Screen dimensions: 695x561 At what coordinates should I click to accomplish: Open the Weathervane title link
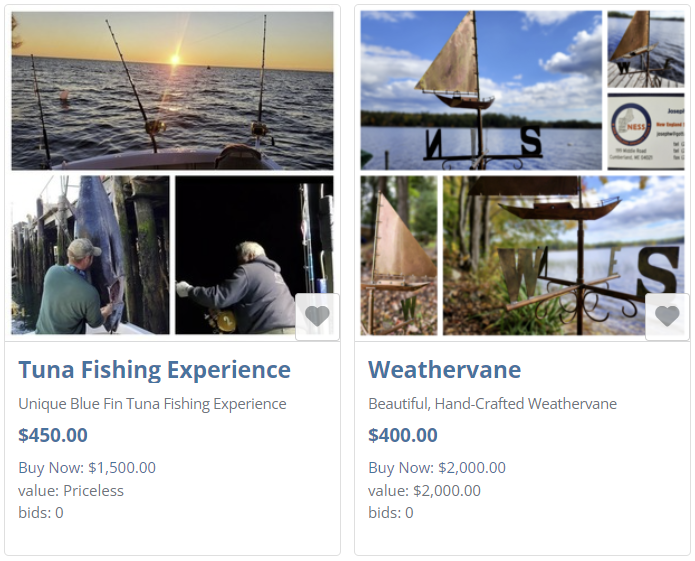(444, 370)
